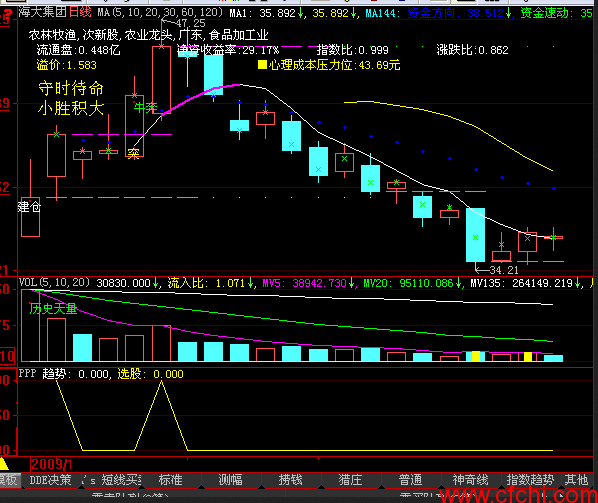Open the 其他 tab

pos(577,480)
